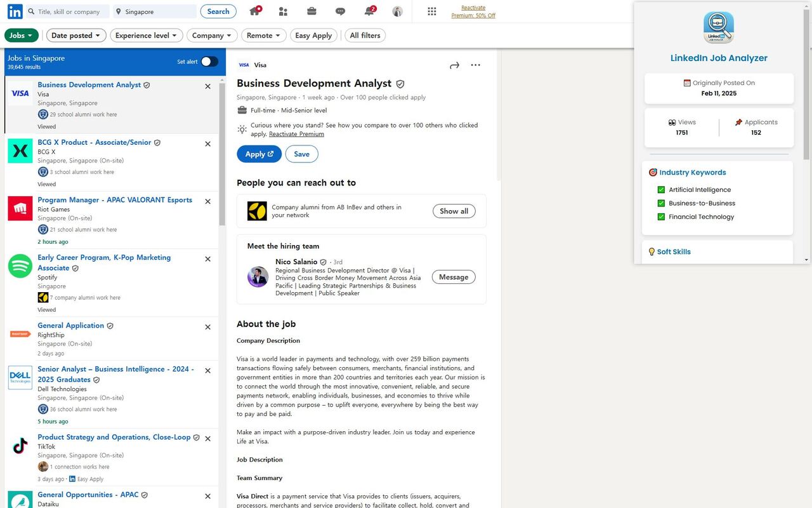Message Nico Salanio
Screen dimensions: 812x508
454,277
